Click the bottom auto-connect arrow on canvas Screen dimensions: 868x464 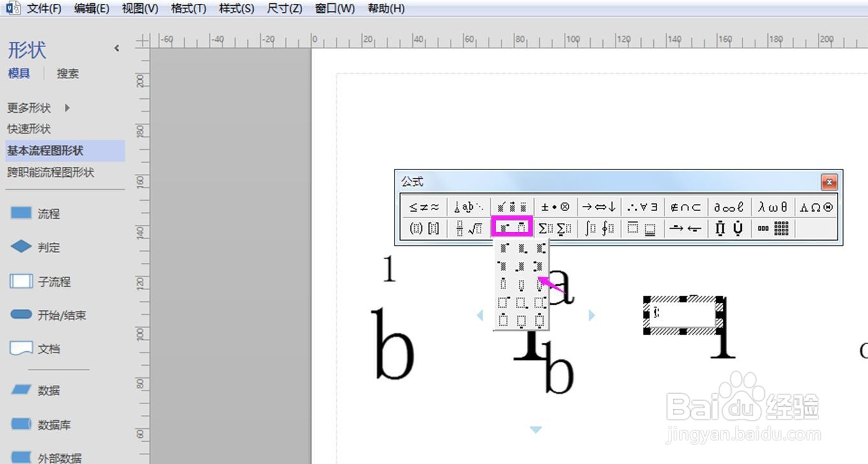[x=536, y=430]
